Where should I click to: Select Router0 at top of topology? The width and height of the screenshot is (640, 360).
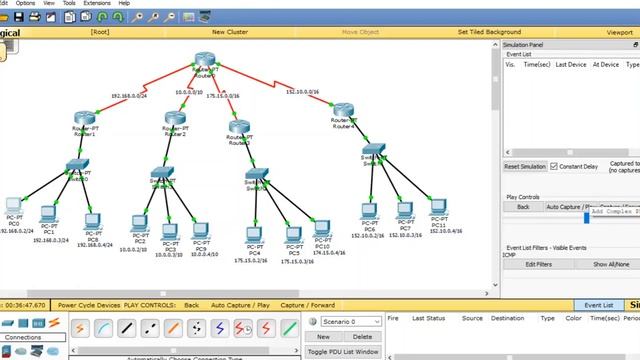[x=205, y=60]
